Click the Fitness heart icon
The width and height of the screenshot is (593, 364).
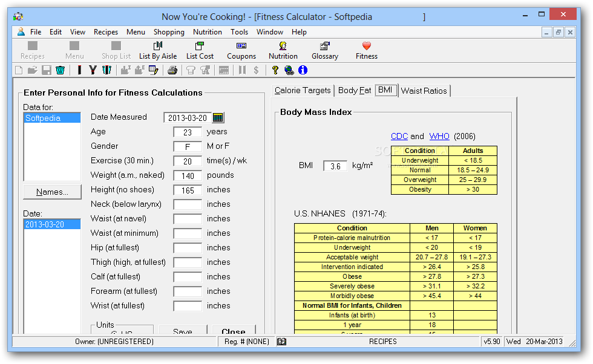[x=367, y=46]
